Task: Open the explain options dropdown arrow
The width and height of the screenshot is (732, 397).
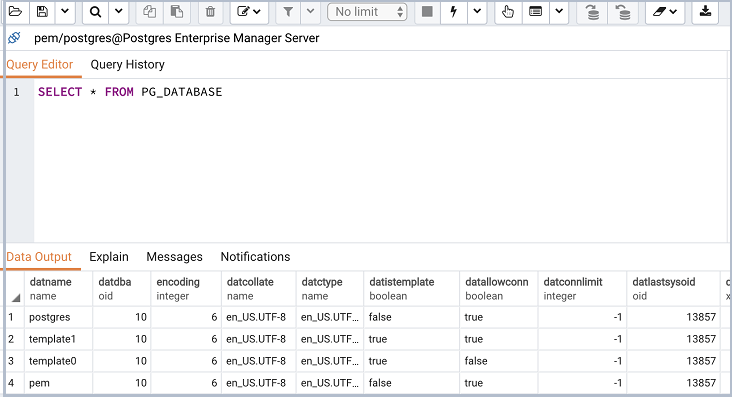Action: coord(559,12)
